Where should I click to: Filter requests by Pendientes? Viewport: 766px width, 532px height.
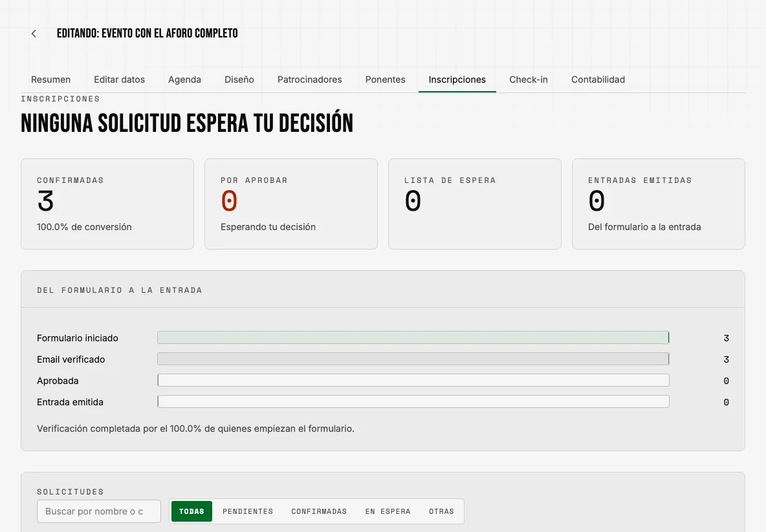tap(248, 511)
